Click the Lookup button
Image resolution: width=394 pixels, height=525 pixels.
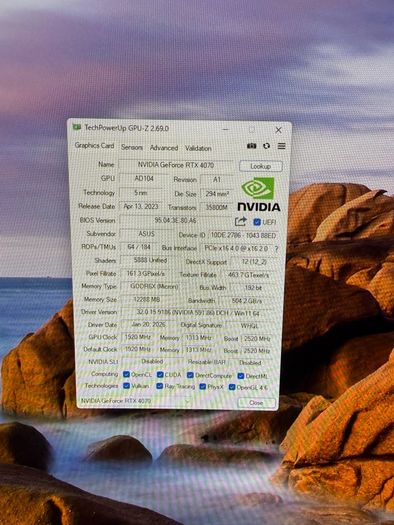click(261, 166)
